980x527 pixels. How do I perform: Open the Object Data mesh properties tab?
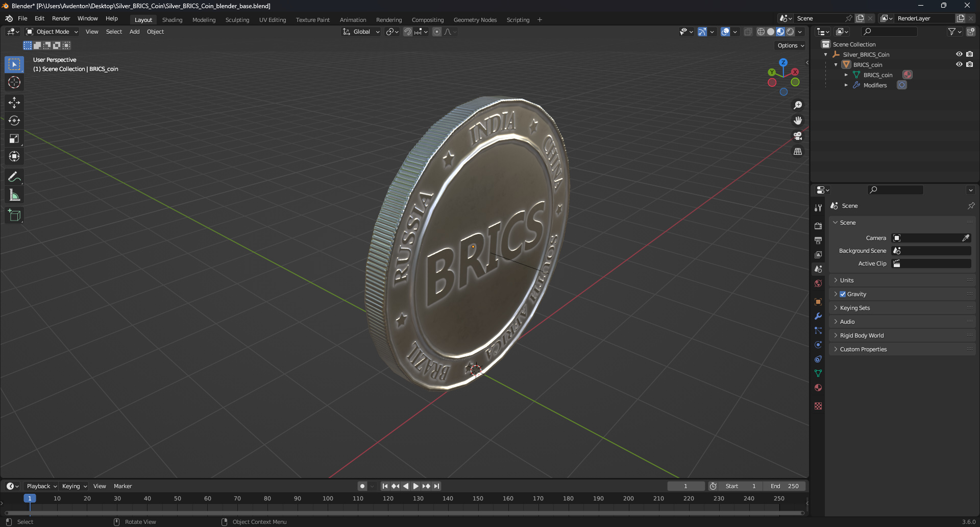click(x=818, y=373)
